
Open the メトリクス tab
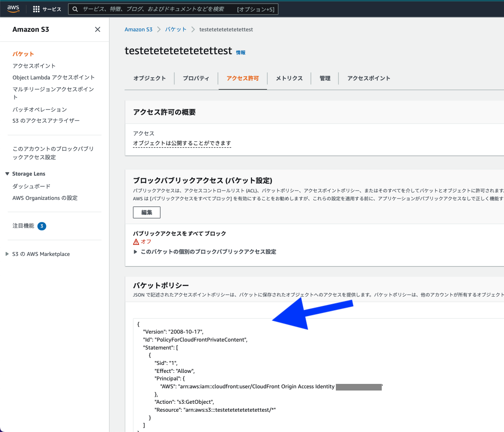(x=289, y=78)
